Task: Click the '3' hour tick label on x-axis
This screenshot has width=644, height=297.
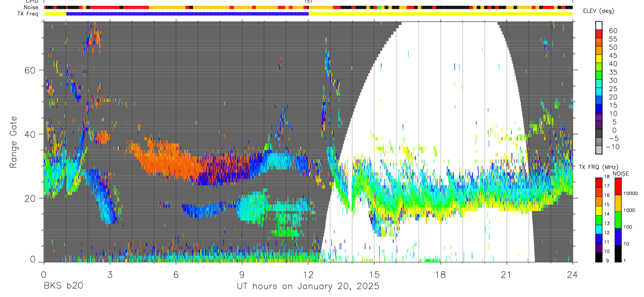Action: [110, 274]
